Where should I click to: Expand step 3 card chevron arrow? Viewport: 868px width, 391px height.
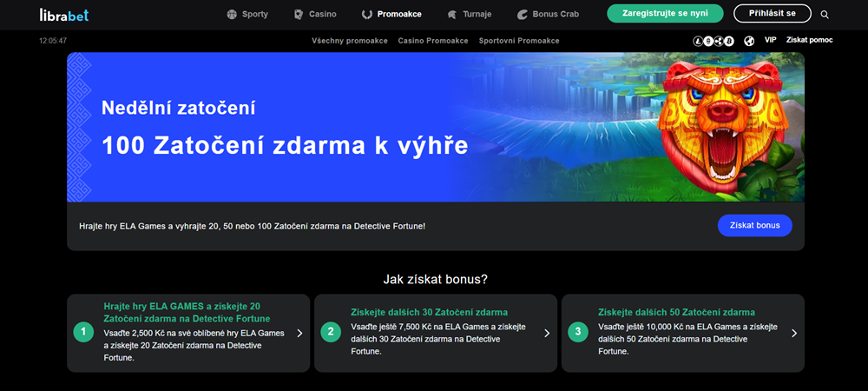pyautogui.click(x=794, y=333)
